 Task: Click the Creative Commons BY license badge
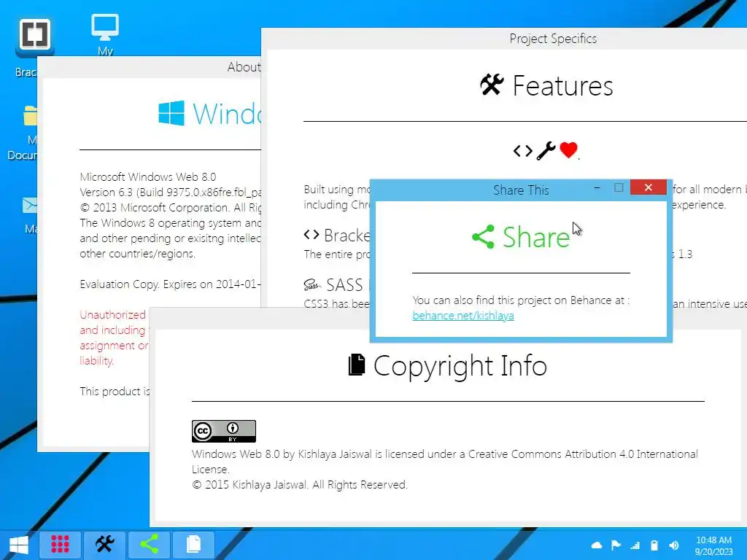click(224, 432)
